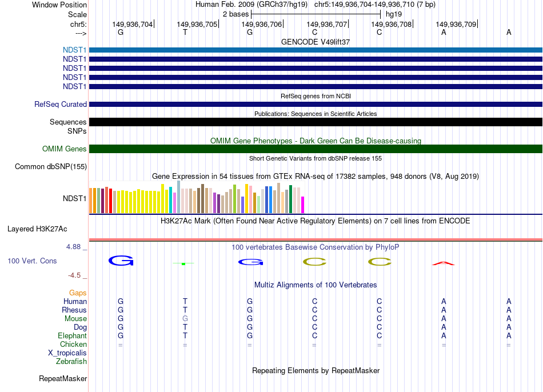
Task: Click the 100 Vert. Cons label
Action: pos(32,261)
